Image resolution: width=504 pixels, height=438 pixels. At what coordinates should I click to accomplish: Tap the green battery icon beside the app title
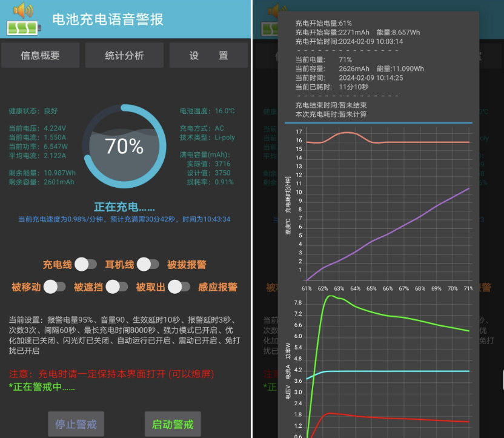[x=24, y=28]
